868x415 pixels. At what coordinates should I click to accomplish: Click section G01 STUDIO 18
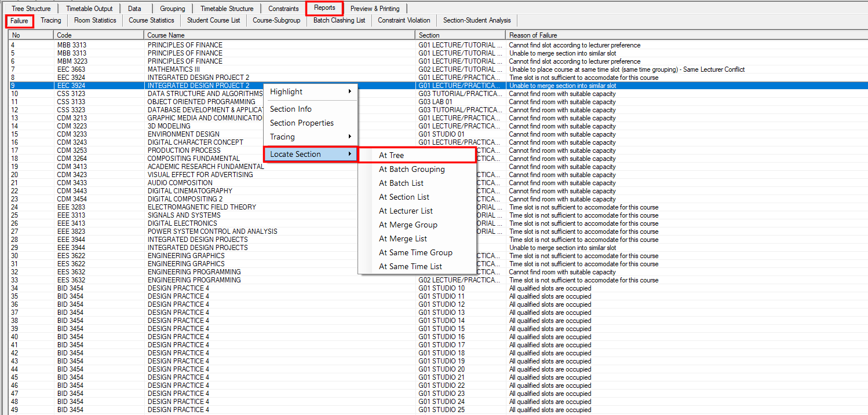point(442,353)
